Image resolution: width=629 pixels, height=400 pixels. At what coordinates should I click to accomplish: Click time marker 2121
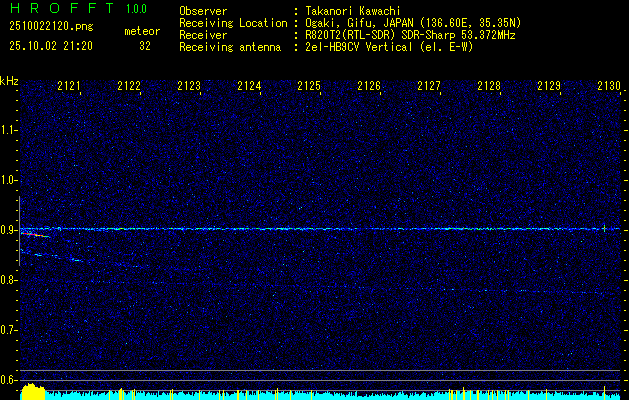point(69,86)
